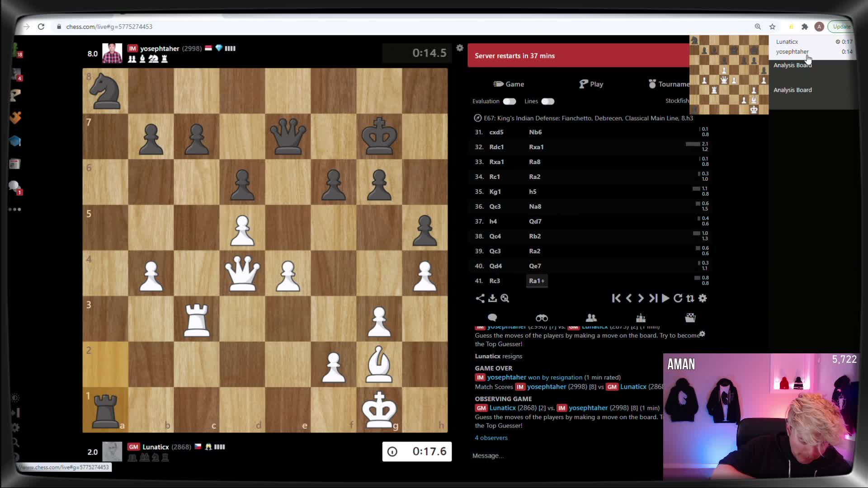
Task: Click the 4 observers link
Action: tap(491, 438)
